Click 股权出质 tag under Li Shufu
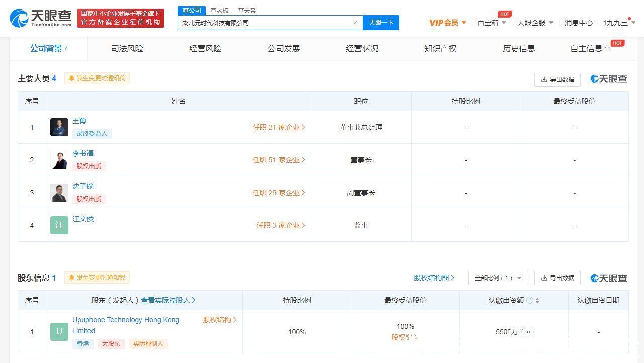This screenshot has width=644, height=363. [x=89, y=166]
